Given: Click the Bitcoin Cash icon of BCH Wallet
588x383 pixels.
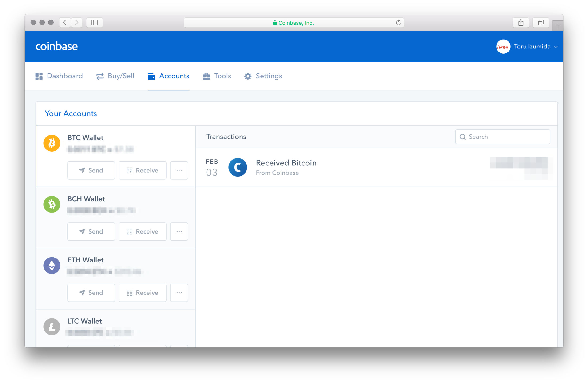Looking at the screenshot, I should 52,204.
